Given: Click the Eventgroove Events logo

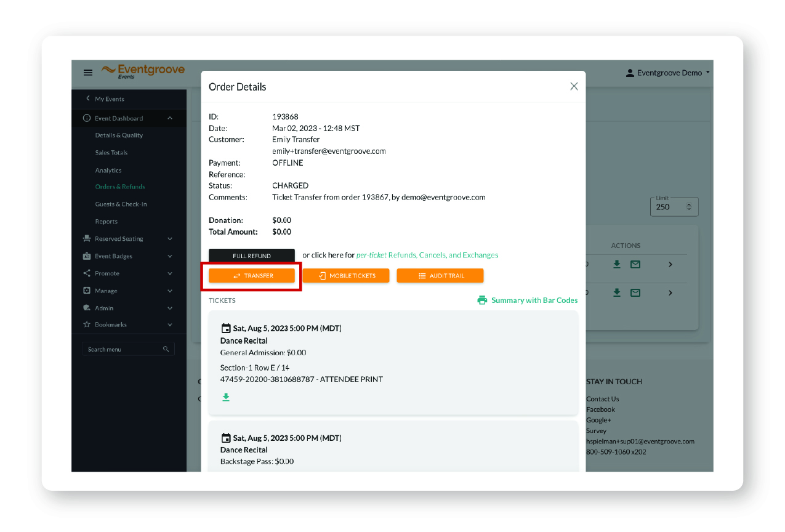Looking at the screenshot, I should (x=143, y=71).
